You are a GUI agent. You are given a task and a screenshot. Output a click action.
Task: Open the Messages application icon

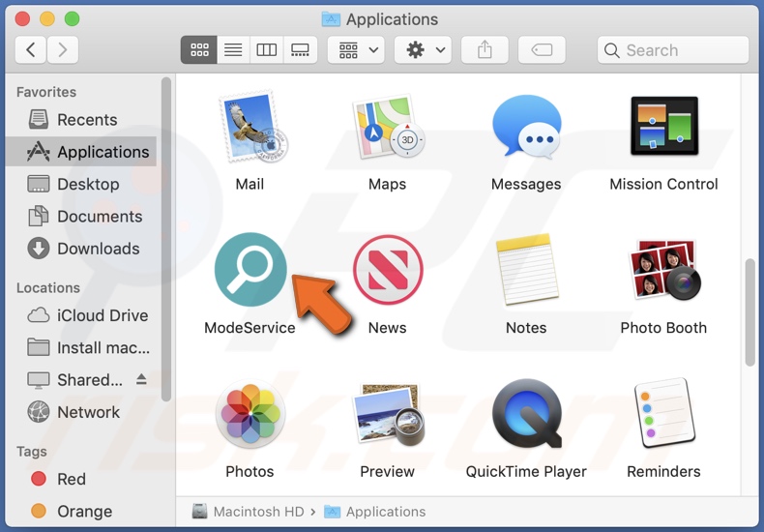pyautogui.click(x=526, y=127)
